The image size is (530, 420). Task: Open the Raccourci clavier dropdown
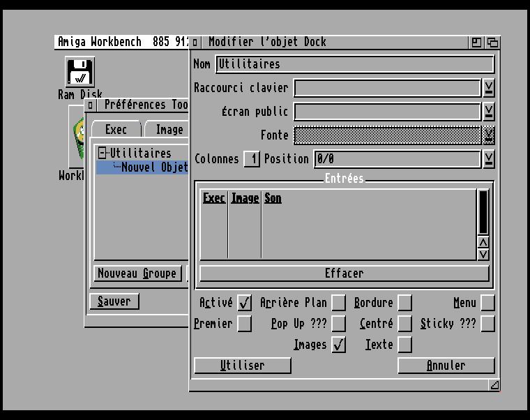pyautogui.click(x=489, y=88)
